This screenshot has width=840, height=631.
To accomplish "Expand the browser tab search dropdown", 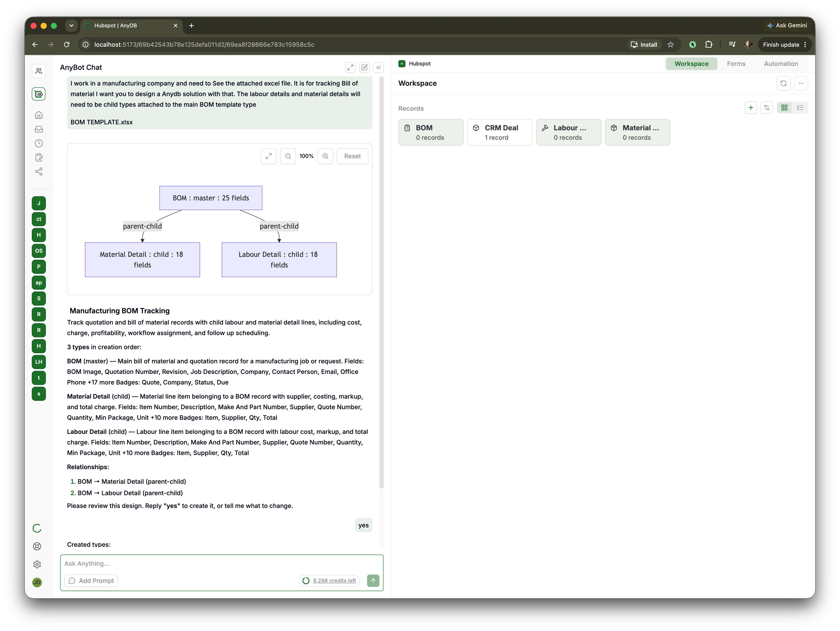I will [71, 25].
